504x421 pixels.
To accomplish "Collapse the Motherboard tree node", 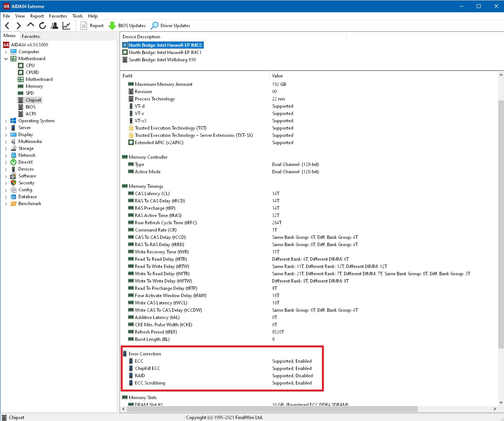I will click(6, 59).
